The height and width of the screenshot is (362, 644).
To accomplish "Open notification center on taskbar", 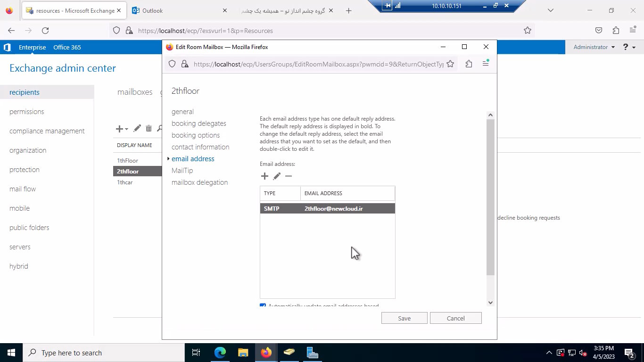I will click(630, 353).
